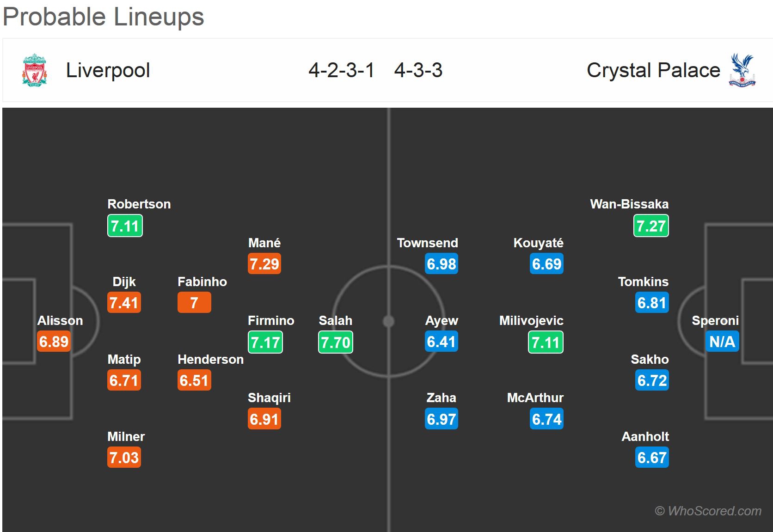Image resolution: width=773 pixels, height=532 pixels.
Task: Click Speroni's N/A rating badge
Action: (722, 342)
